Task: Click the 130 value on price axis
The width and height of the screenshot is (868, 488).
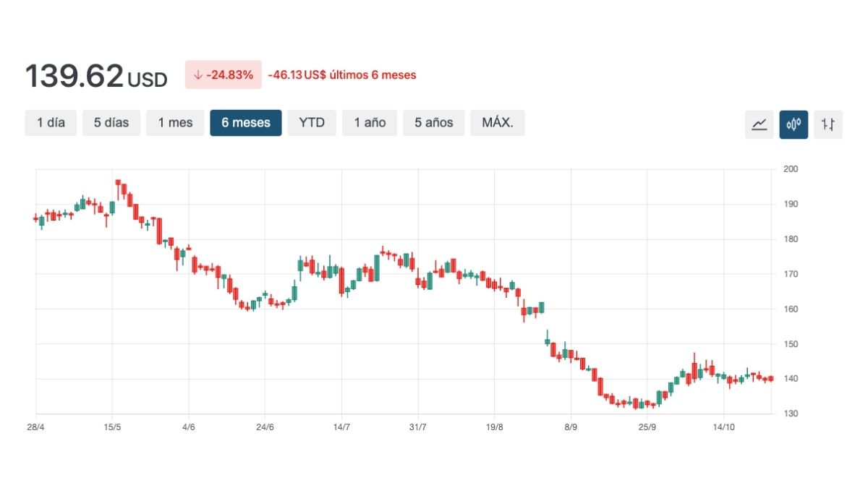Action: coord(790,414)
